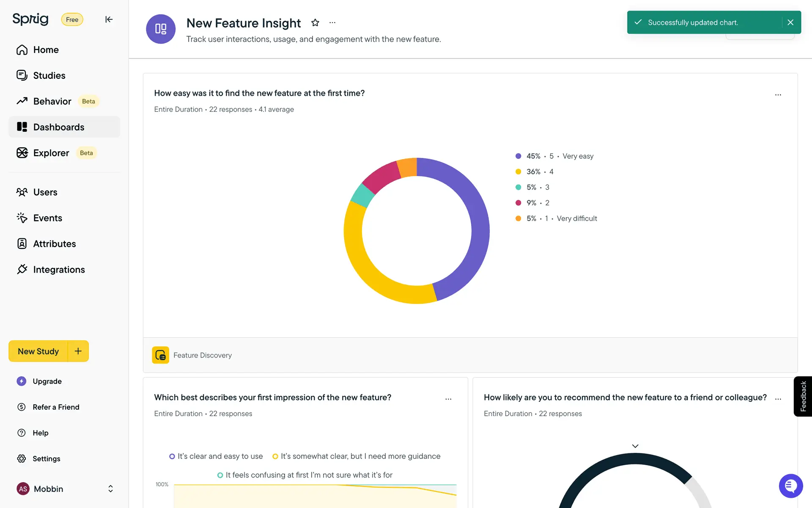Image resolution: width=812 pixels, height=508 pixels.
Task: Click the Feature Discovery study icon
Action: point(160,355)
